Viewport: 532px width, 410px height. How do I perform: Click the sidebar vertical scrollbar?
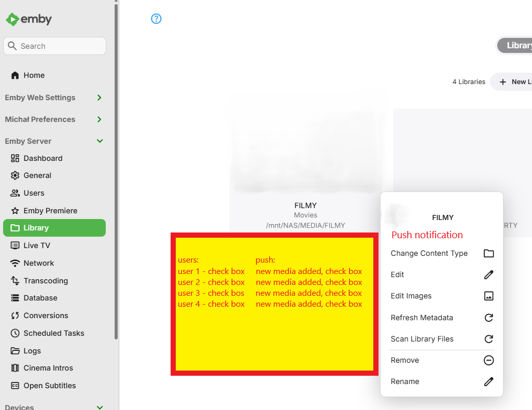(116, 172)
